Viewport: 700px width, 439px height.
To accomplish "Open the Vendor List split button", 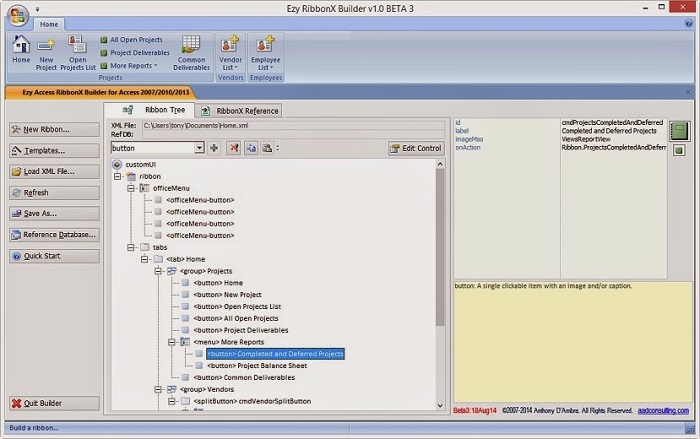I will click(230, 53).
